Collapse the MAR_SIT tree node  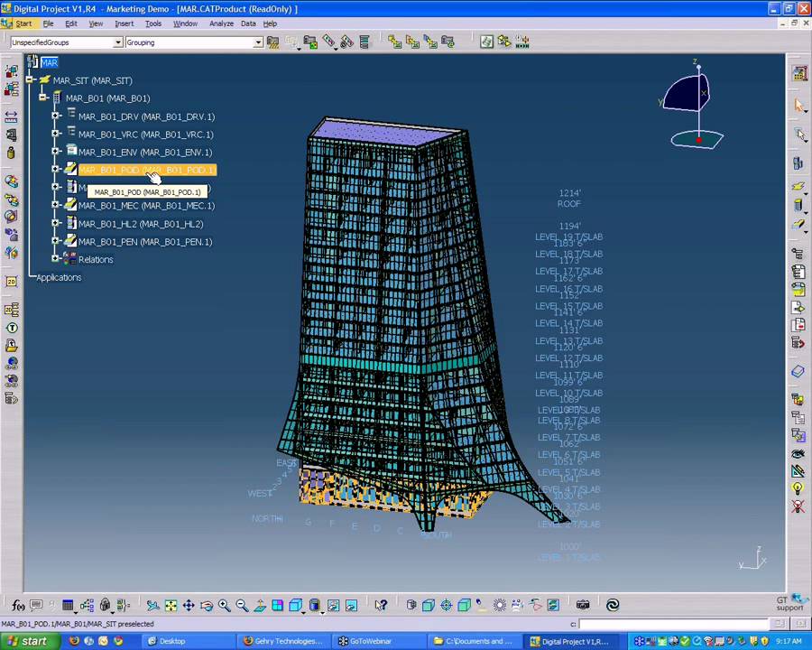click(30, 79)
